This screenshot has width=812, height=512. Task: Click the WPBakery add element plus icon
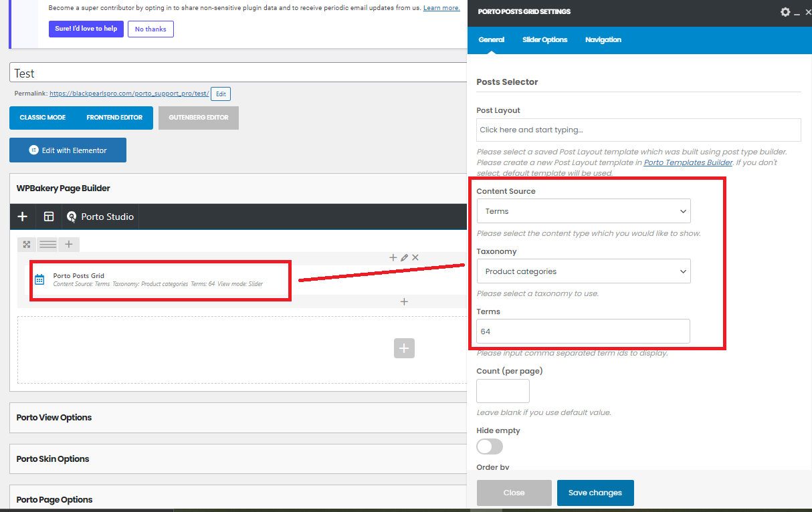(x=22, y=217)
